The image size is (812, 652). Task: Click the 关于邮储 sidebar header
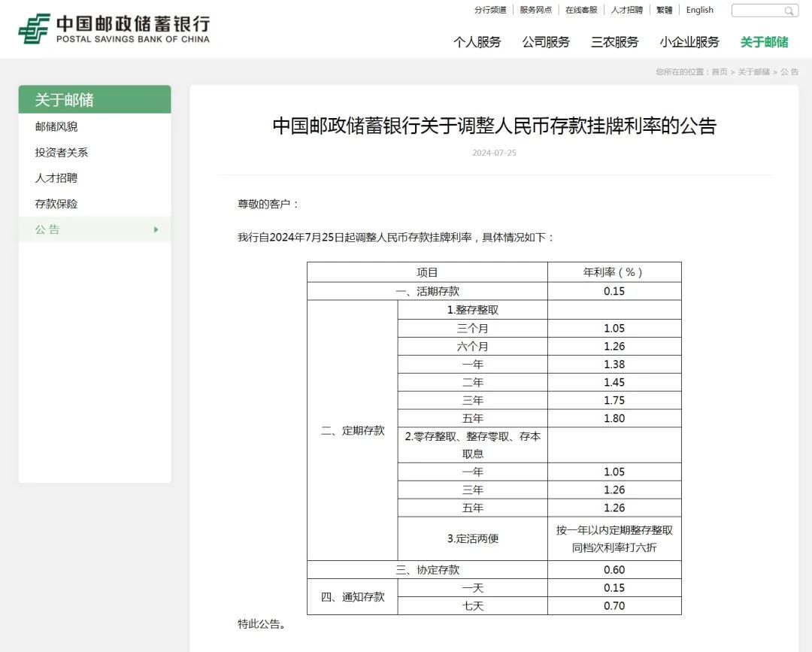point(95,99)
